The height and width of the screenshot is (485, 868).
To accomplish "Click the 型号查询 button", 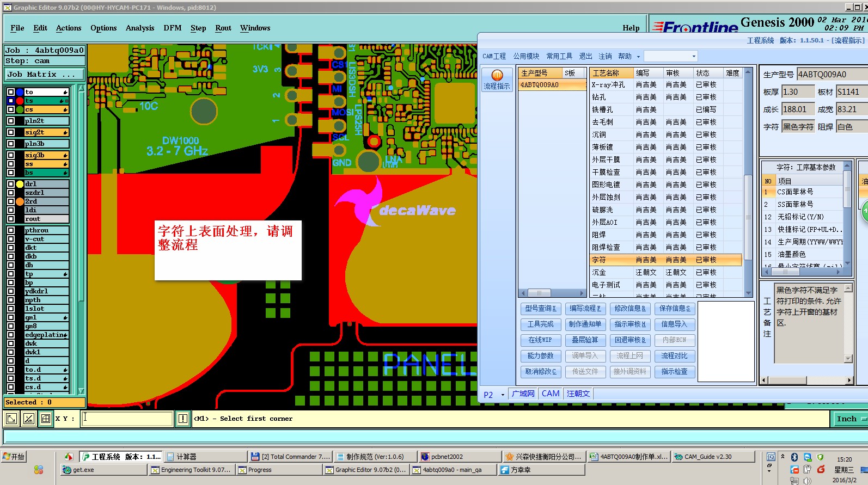I will (x=541, y=308).
